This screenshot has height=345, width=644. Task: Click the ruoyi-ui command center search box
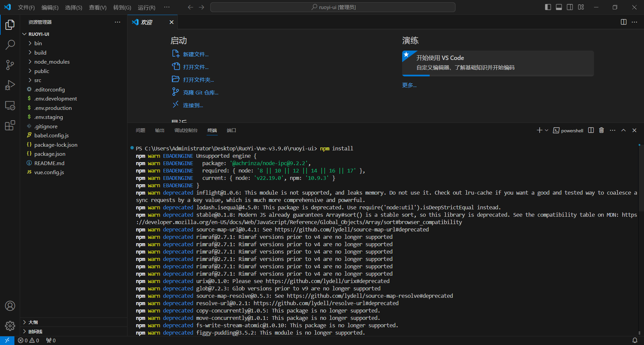333,7
